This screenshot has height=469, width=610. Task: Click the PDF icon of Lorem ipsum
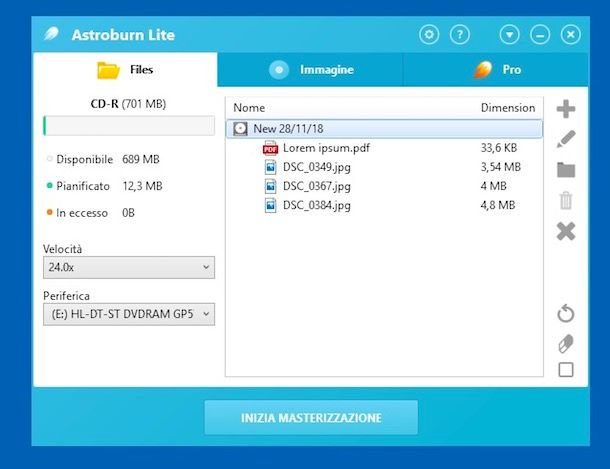(x=270, y=148)
